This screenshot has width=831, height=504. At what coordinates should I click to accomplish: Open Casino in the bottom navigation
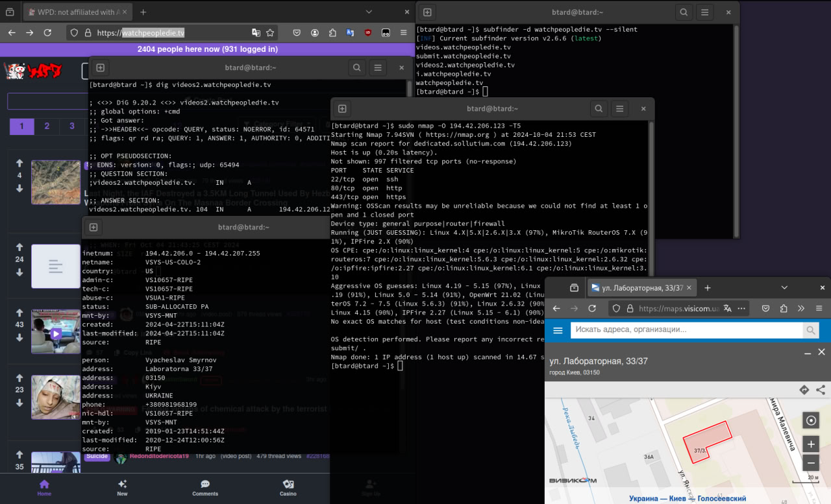click(288, 488)
